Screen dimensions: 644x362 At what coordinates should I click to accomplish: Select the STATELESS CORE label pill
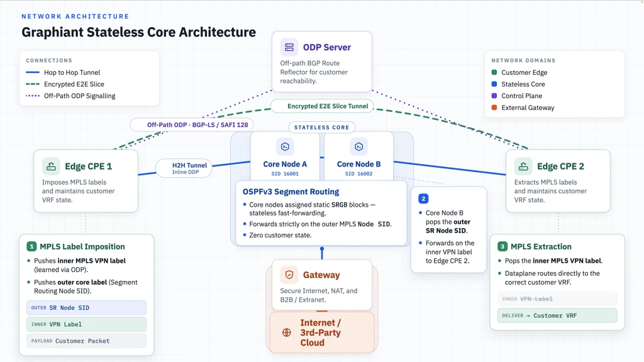coord(321,128)
